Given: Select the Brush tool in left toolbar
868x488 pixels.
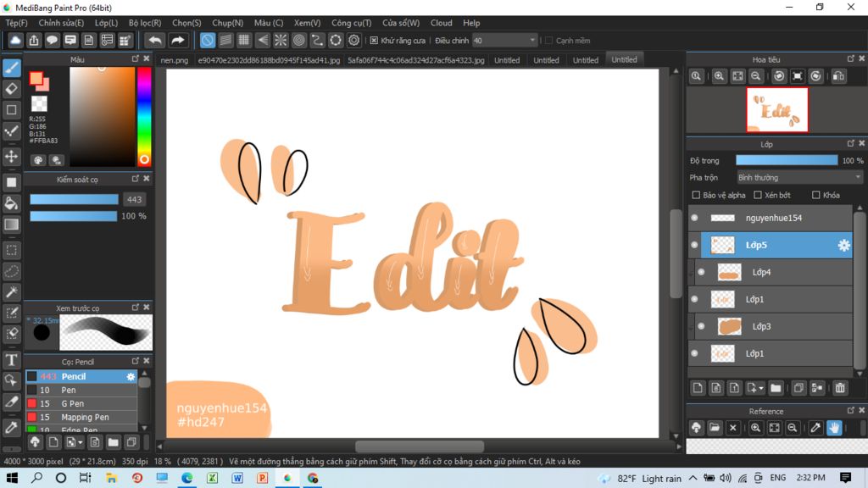Looking at the screenshot, I should (x=12, y=68).
